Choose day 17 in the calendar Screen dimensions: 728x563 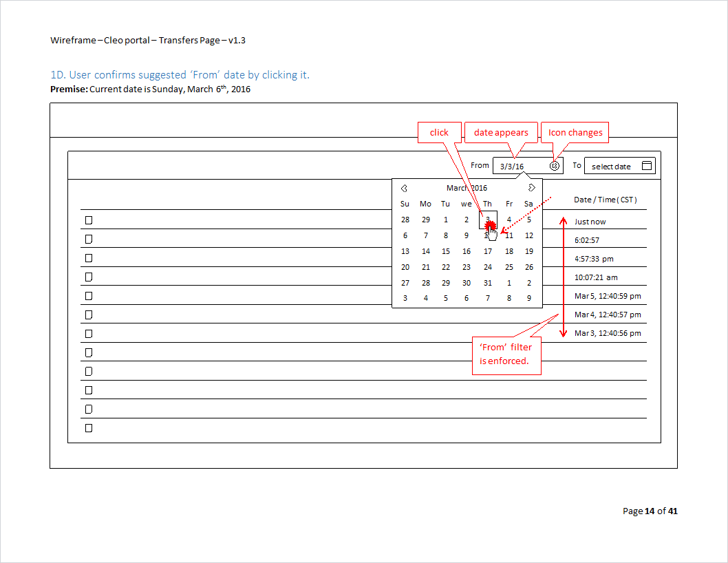[487, 251]
